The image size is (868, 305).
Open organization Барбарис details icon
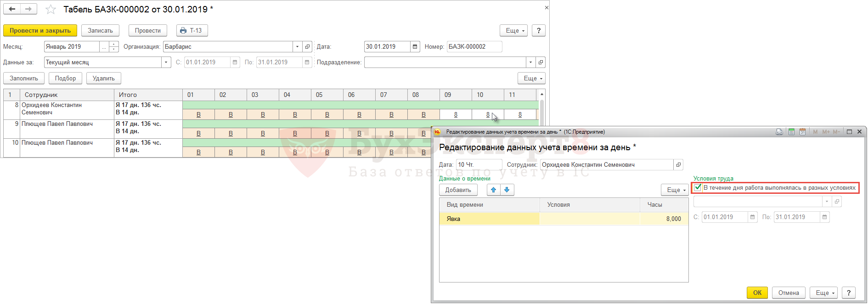(x=307, y=47)
